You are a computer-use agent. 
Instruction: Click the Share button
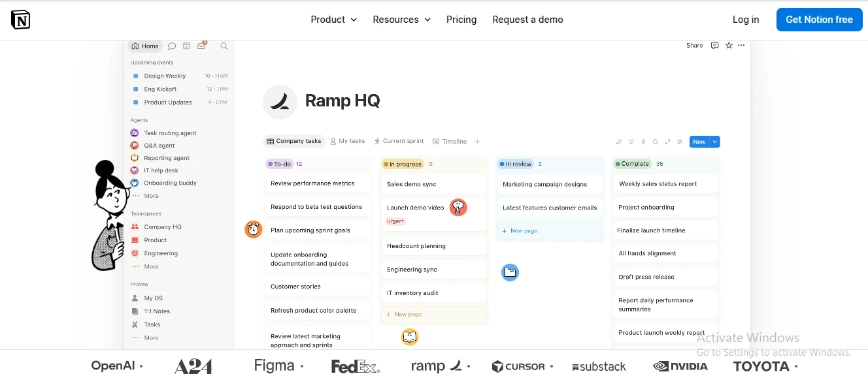[694, 46]
